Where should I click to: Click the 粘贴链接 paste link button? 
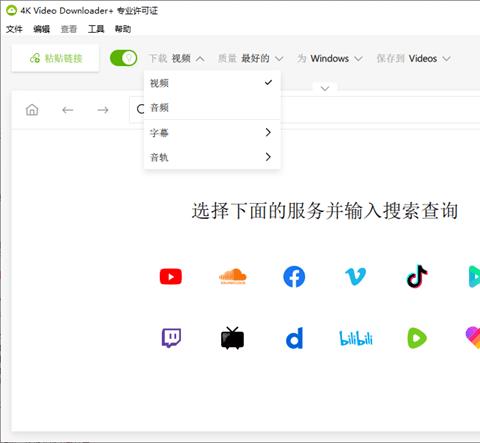click(55, 58)
